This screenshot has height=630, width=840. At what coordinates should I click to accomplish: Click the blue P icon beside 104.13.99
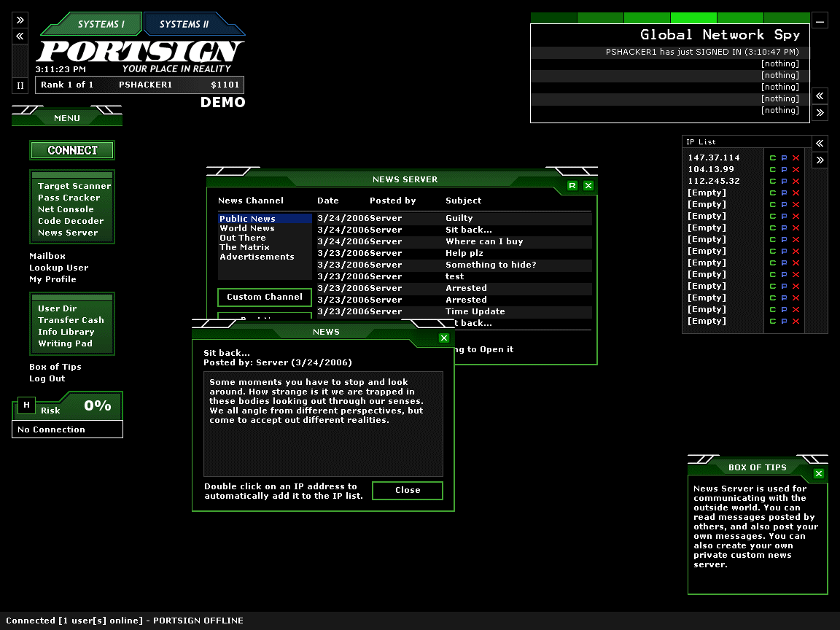pos(784,170)
